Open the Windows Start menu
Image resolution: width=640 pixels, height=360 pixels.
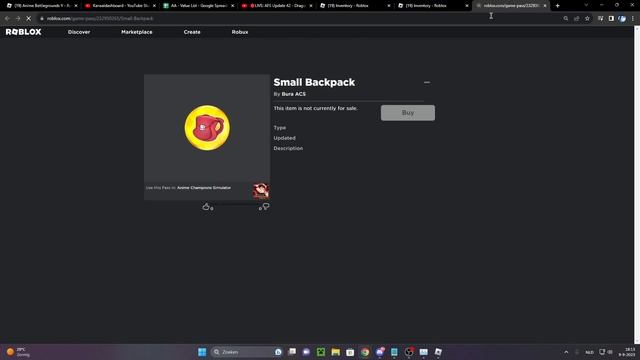[x=202, y=352]
